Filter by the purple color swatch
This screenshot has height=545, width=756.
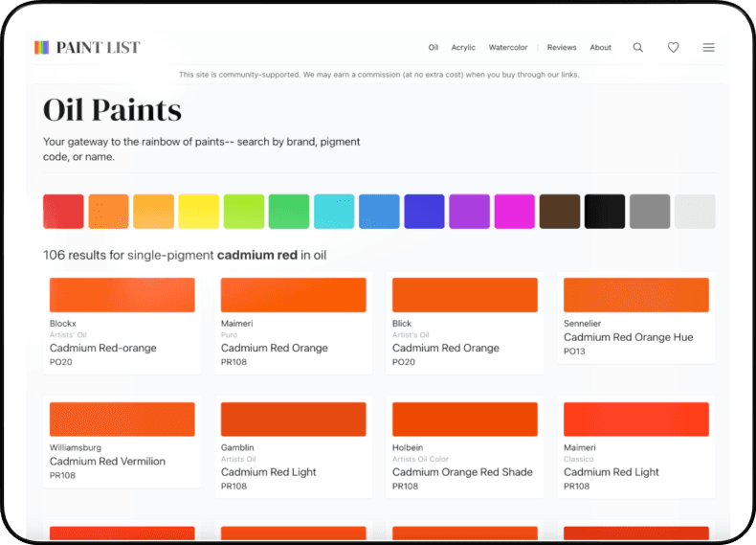(470, 212)
